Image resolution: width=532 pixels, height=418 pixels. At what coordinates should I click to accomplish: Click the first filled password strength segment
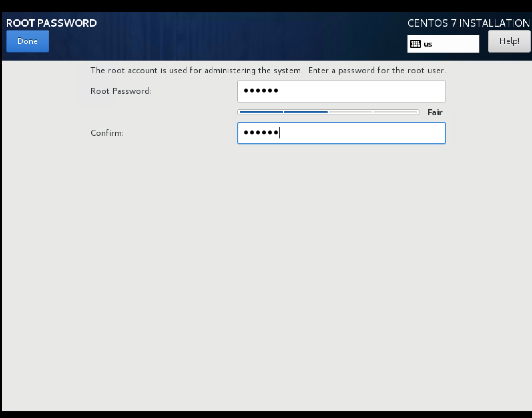(261, 112)
